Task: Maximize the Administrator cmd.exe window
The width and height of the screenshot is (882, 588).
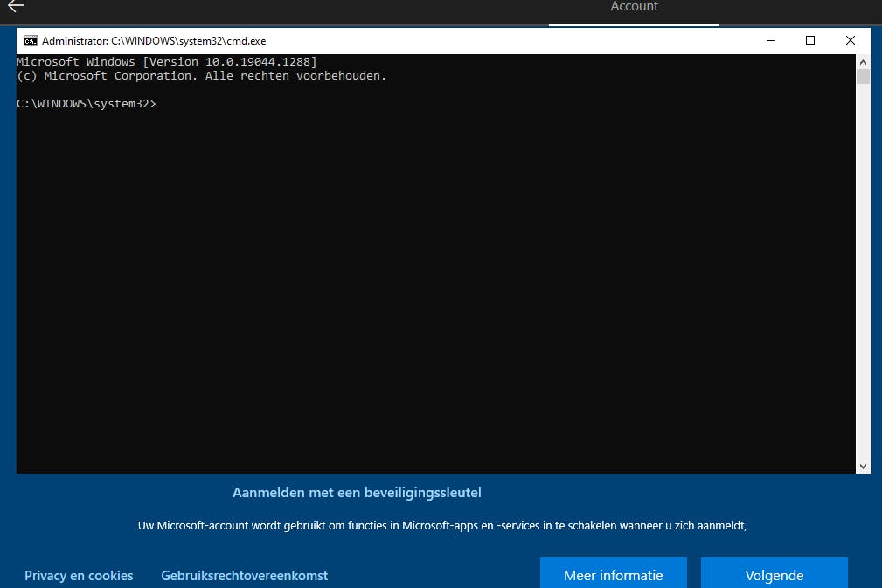Action: coord(810,40)
